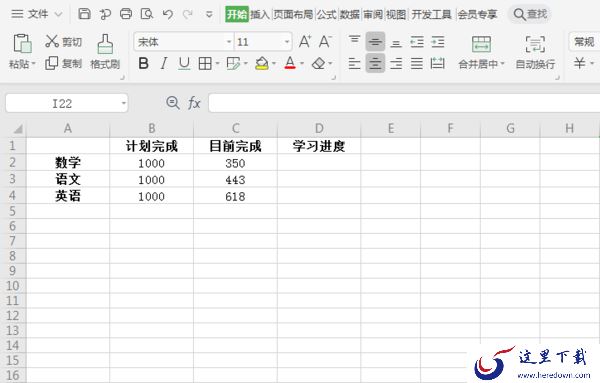This screenshot has width=600, height=383.
Task: Increase indent icon
Action: 437,41
